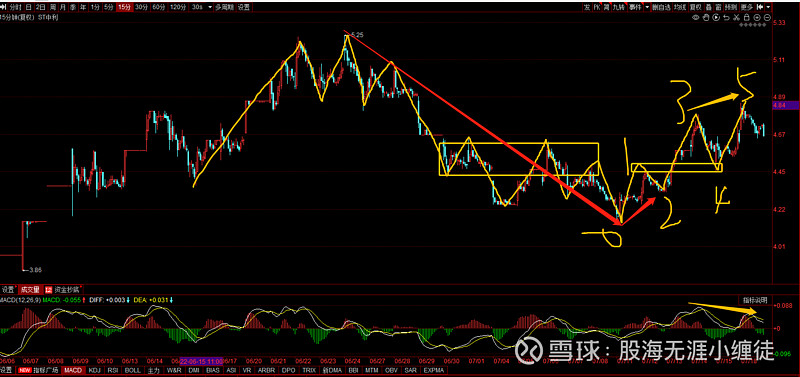The image size is (800, 377).
Task: Select the hand pan tool icon
Action: tap(706, 17)
